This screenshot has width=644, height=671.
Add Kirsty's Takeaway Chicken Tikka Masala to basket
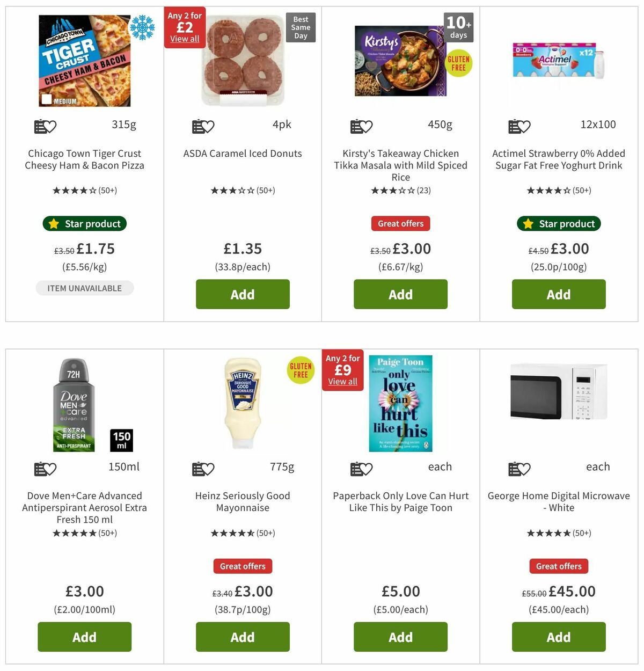pyautogui.click(x=400, y=294)
